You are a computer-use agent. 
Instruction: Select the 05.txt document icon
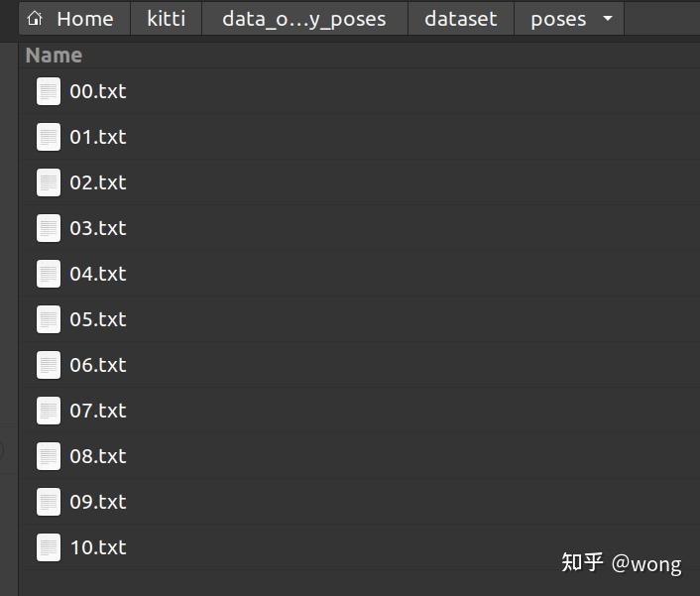point(49,319)
